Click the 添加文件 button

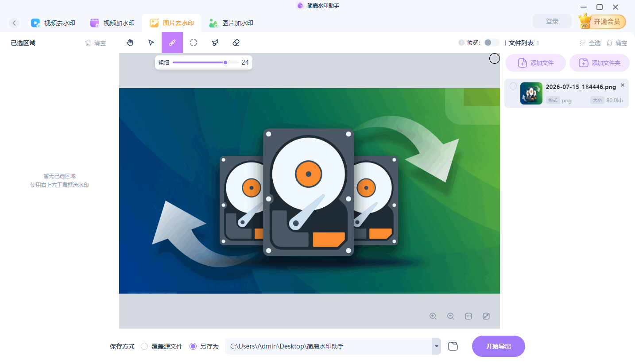click(536, 63)
